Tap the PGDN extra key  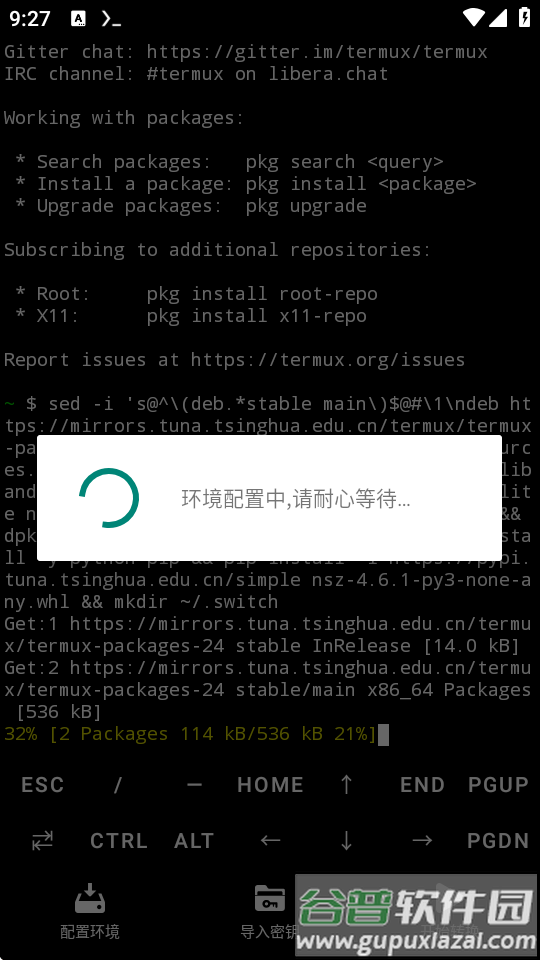click(x=498, y=841)
